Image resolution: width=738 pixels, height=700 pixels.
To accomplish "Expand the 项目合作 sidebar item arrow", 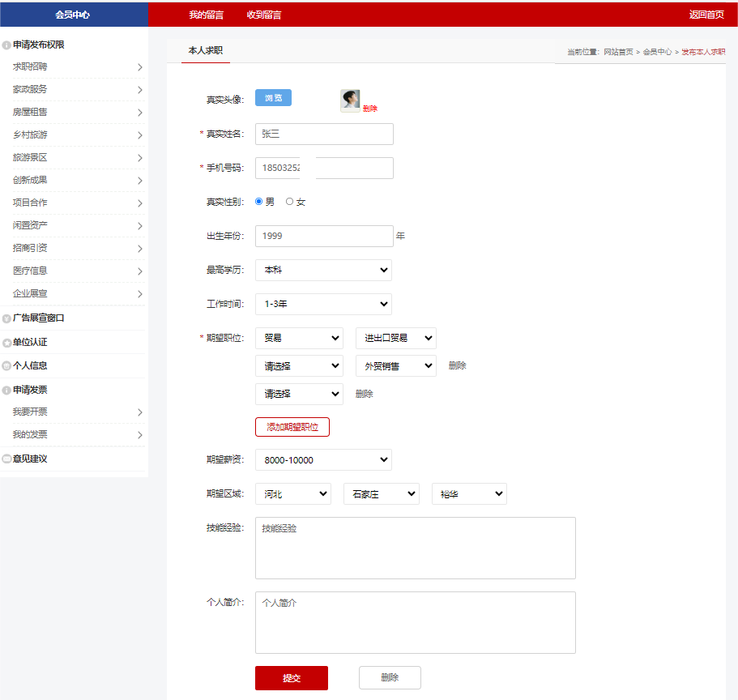I will pos(140,203).
